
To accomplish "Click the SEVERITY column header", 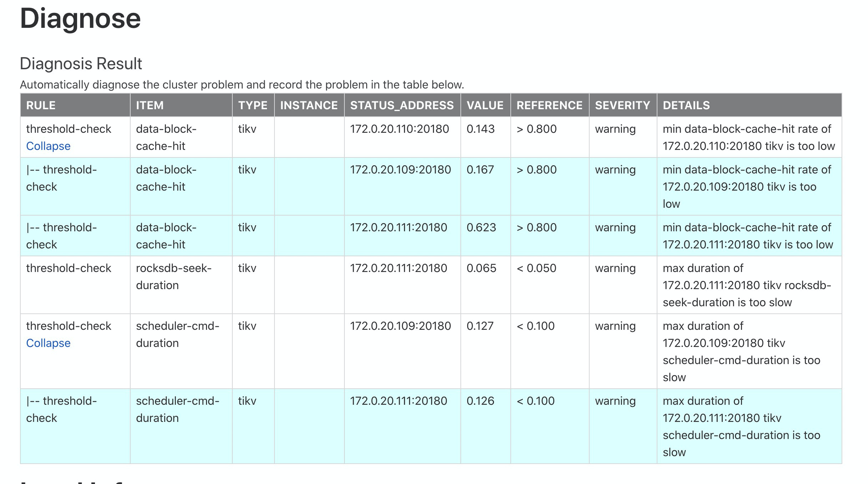I will tap(622, 105).
